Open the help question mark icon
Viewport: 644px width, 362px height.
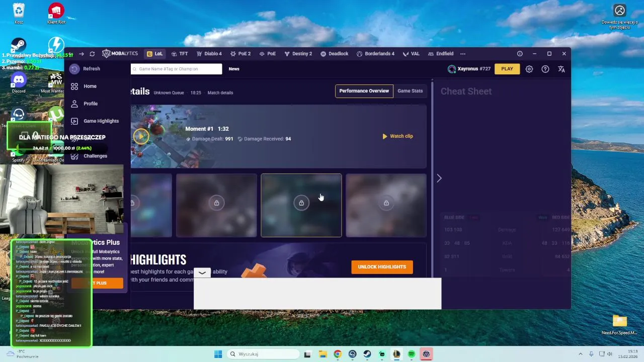545,69
